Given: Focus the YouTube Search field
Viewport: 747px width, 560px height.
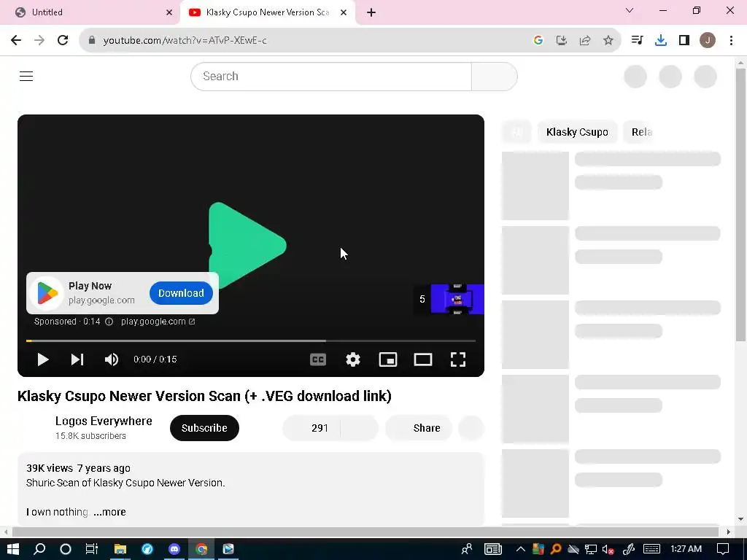Looking at the screenshot, I should [330, 76].
